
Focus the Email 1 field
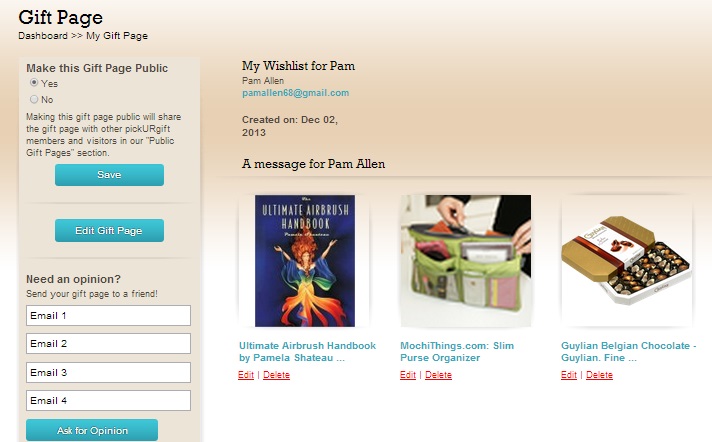(109, 315)
